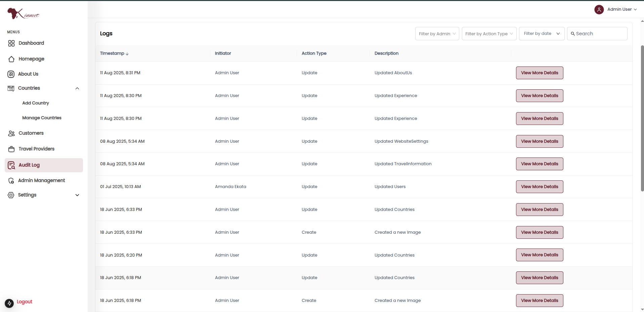Open the Filter by Action Type dropdown

click(x=489, y=34)
